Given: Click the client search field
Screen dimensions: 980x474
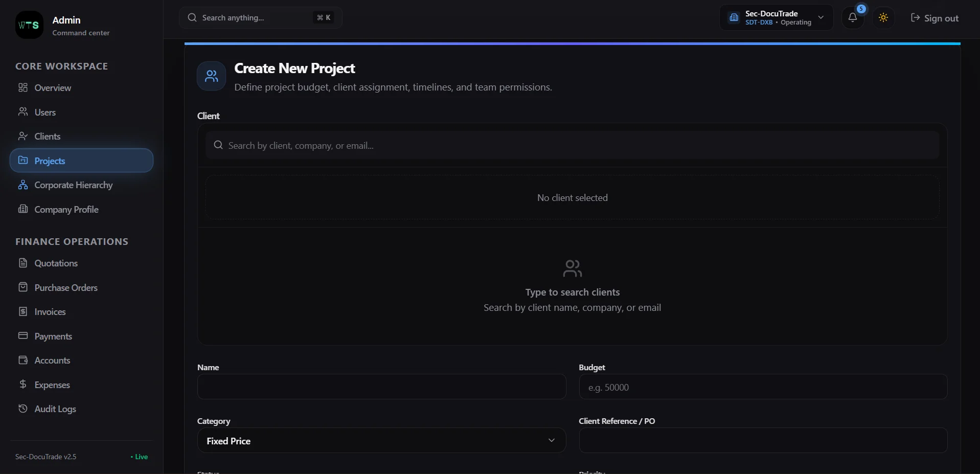Looking at the screenshot, I should coord(572,145).
